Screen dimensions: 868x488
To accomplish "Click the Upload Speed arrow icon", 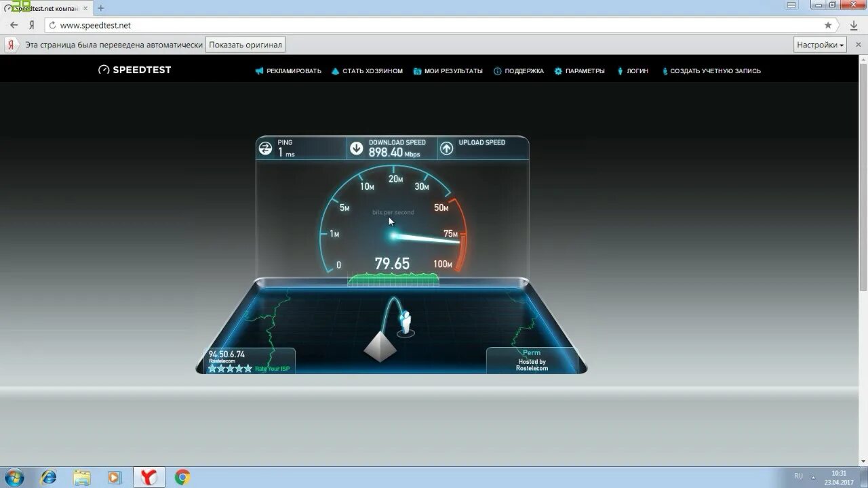I will tap(447, 148).
